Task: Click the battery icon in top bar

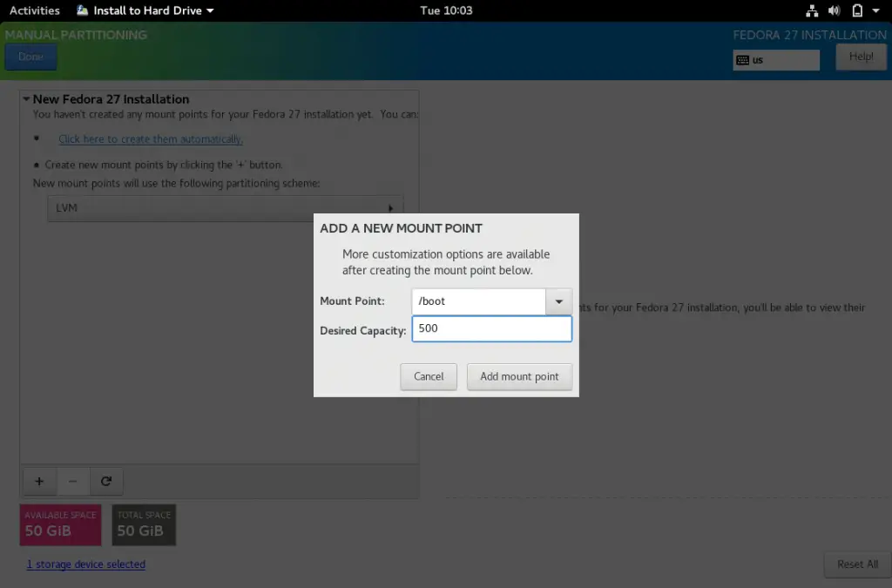Action: click(857, 10)
